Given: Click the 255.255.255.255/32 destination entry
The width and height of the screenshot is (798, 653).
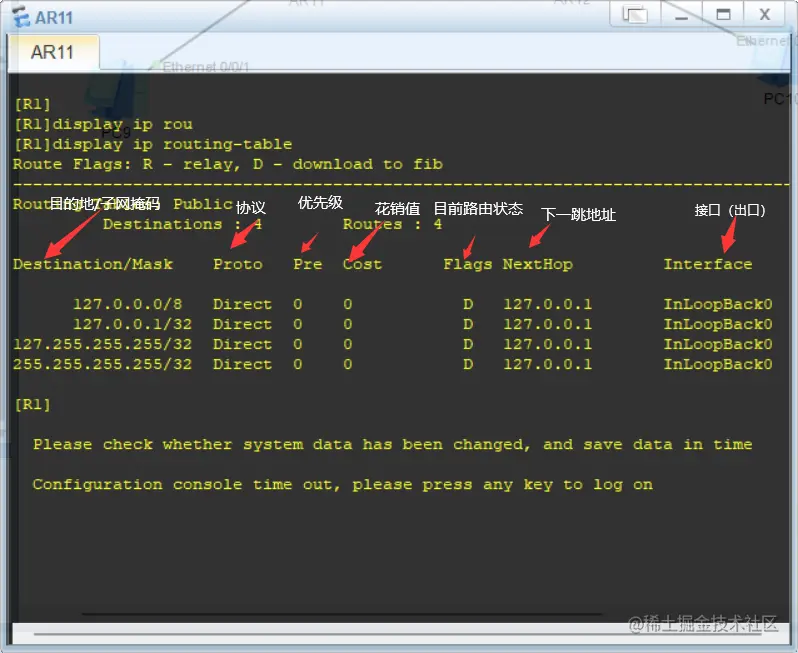Looking at the screenshot, I should (103, 364).
